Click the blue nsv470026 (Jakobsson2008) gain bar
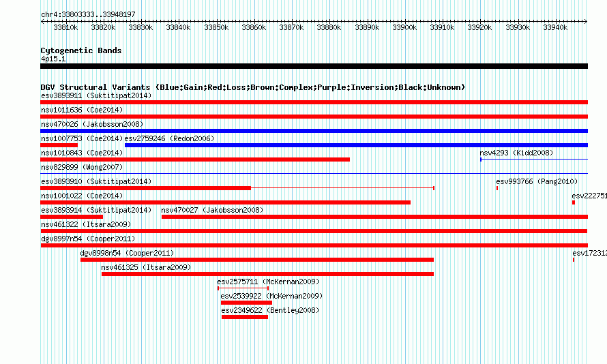The width and height of the screenshot is (607, 364). (x=314, y=131)
